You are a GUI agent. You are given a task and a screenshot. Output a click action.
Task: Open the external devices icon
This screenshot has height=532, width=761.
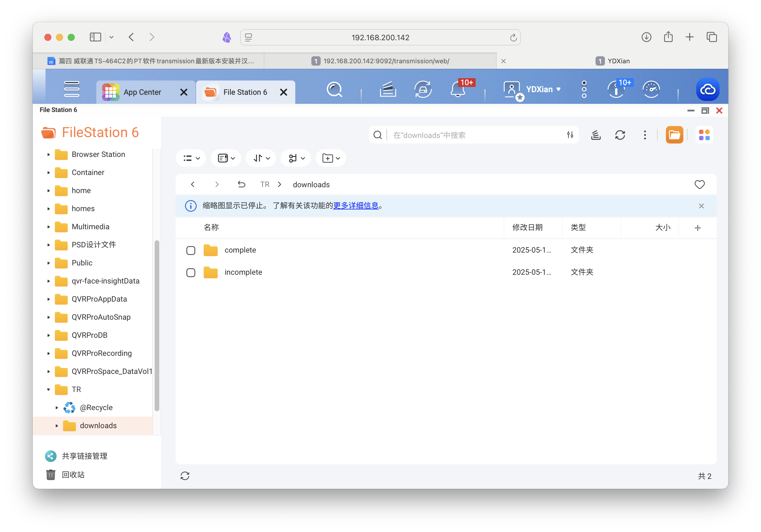423,90
